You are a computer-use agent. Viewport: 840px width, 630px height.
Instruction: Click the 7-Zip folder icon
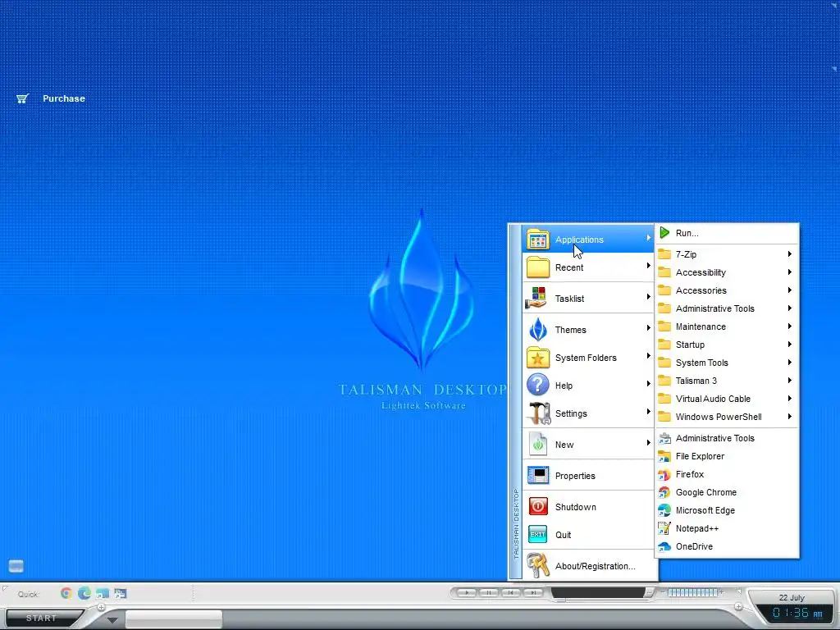(x=664, y=254)
